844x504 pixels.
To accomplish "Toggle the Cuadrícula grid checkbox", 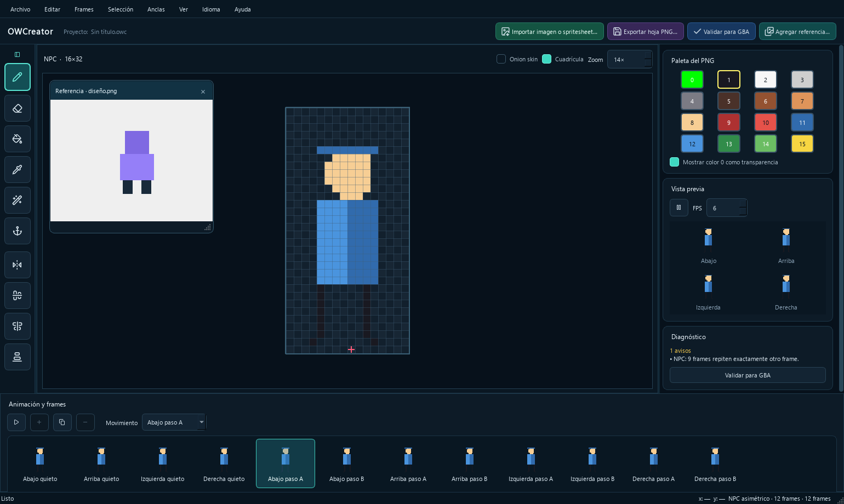I will [546, 59].
